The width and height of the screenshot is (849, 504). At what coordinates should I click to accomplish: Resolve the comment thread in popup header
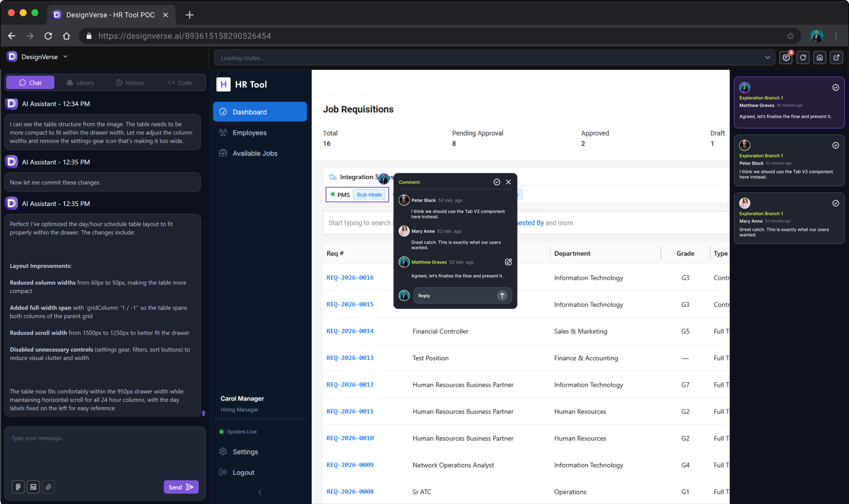click(497, 182)
